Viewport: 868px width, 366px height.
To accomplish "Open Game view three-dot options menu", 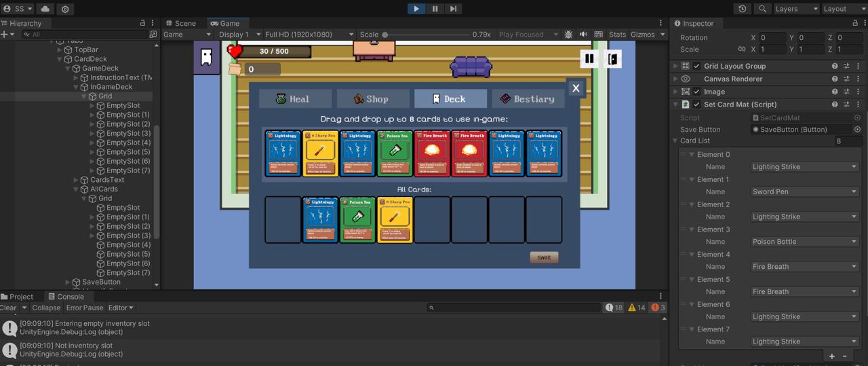I will click(661, 23).
